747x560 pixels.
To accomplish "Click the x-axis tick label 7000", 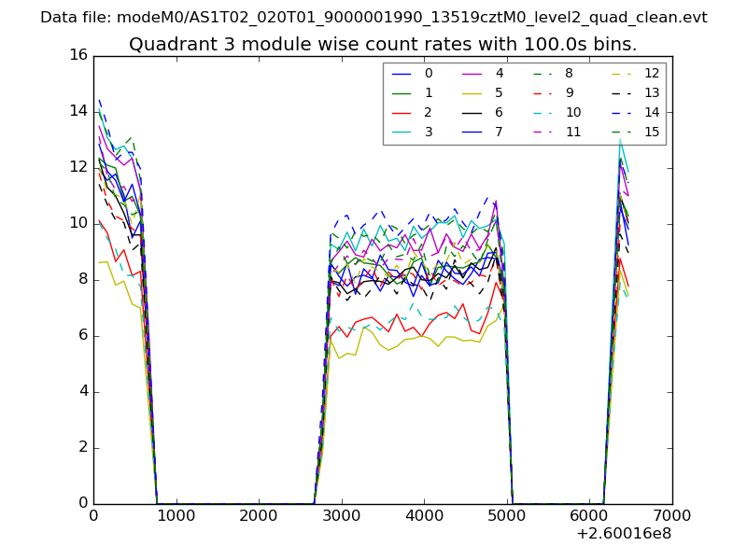I will tap(671, 515).
